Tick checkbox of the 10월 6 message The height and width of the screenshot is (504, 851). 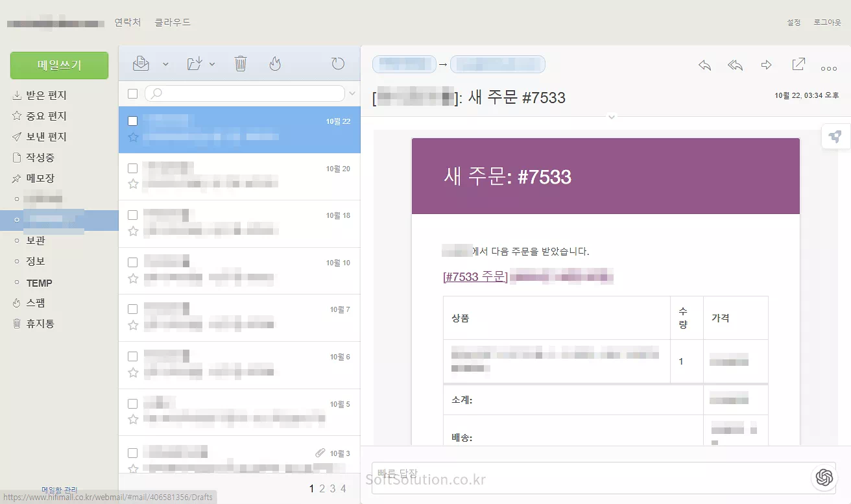(x=133, y=357)
